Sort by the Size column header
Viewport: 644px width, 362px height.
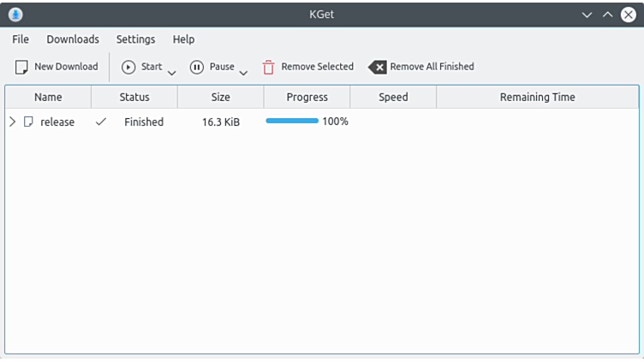(x=221, y=98)
